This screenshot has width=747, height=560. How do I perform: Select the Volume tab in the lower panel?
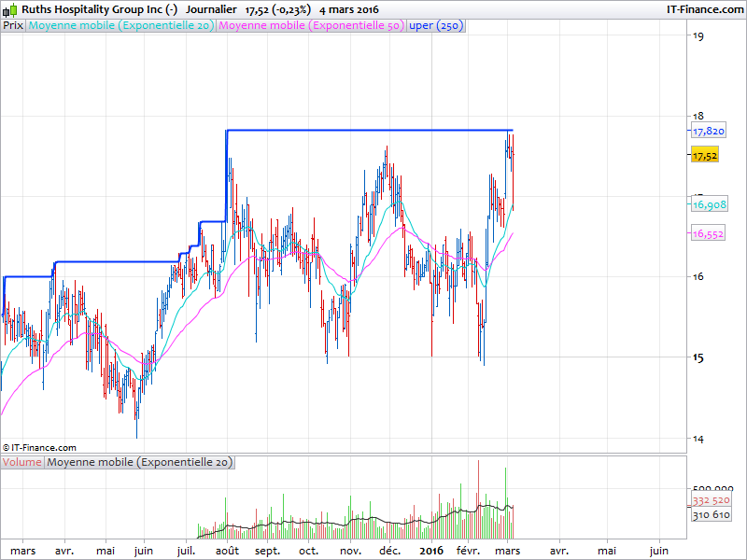[21, 462]
